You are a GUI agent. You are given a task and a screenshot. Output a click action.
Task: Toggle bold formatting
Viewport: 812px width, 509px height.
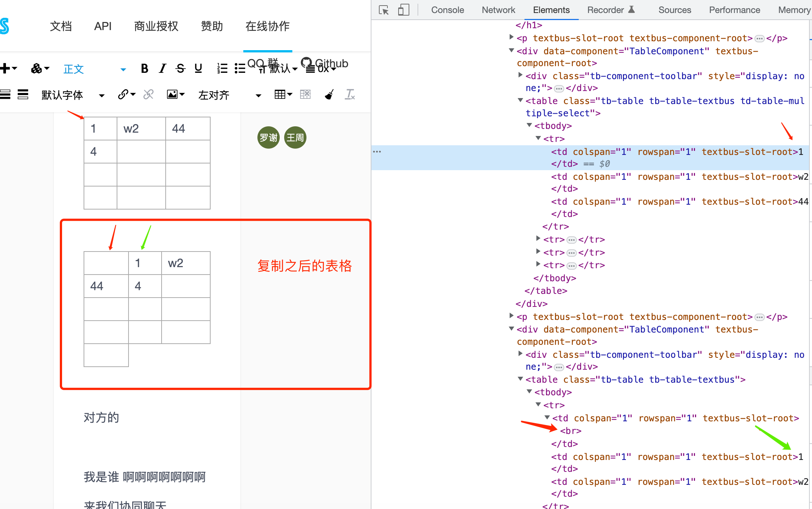click(x=144, y=68)
